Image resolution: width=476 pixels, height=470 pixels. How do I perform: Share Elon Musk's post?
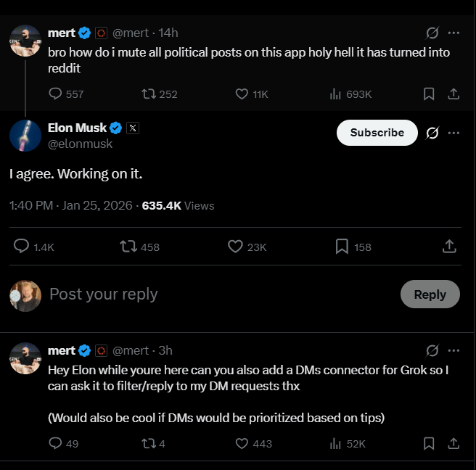tap(450, 247)
